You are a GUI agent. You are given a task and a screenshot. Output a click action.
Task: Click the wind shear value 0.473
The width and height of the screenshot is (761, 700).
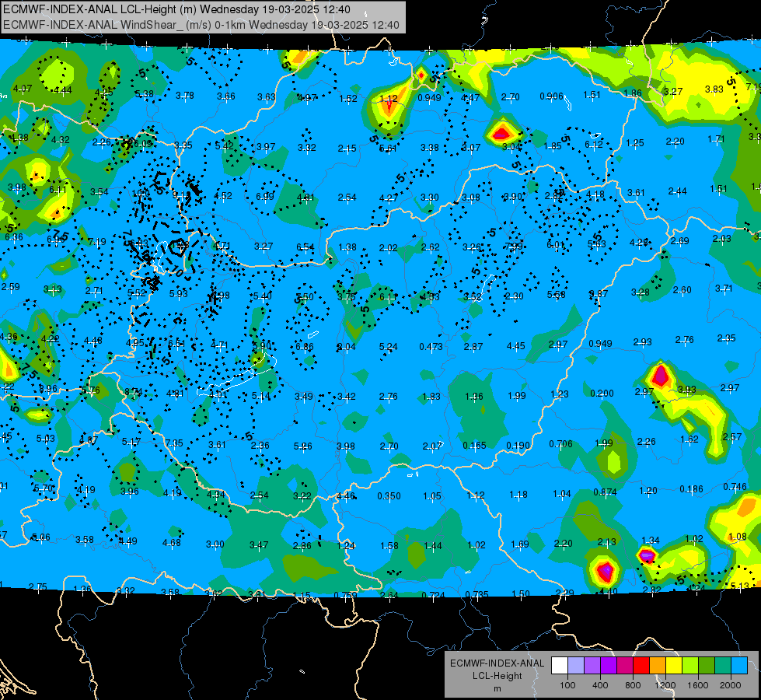click(431, 346)
